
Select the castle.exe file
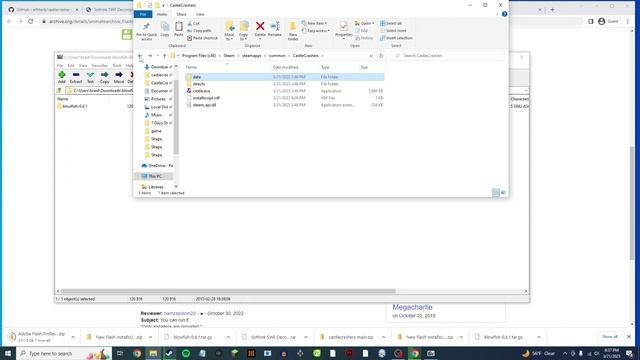pyautogui.click(x=284, y=91)
